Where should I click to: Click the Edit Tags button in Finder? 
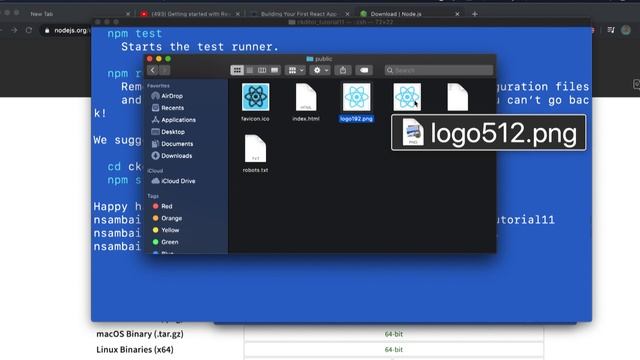[364, 70]
